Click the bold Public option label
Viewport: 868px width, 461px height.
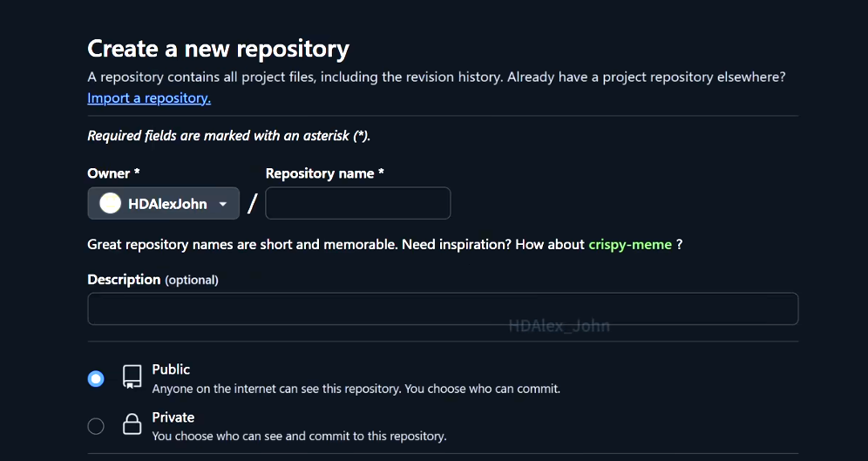pos(171,369)
